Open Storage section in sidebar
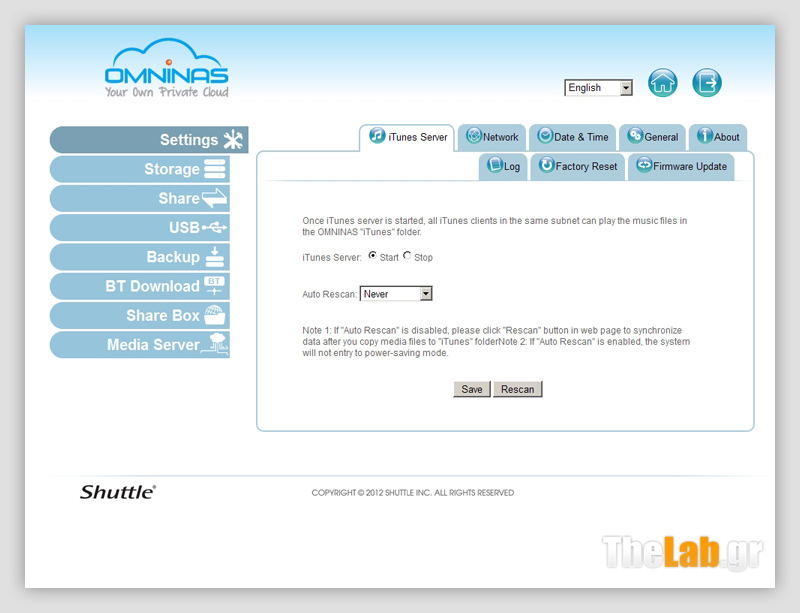800x613 pixels. (140, 169)
